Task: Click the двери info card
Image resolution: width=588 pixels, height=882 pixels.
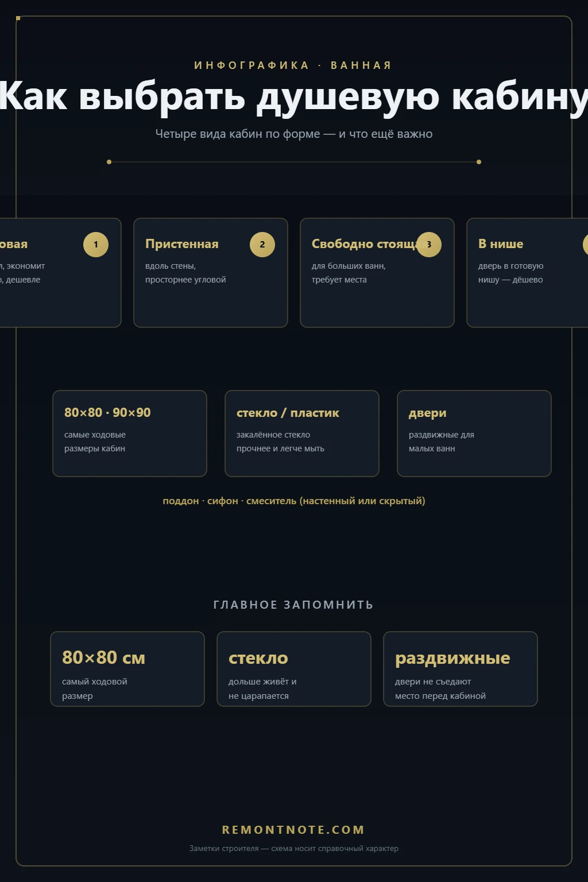Action: 474,434
